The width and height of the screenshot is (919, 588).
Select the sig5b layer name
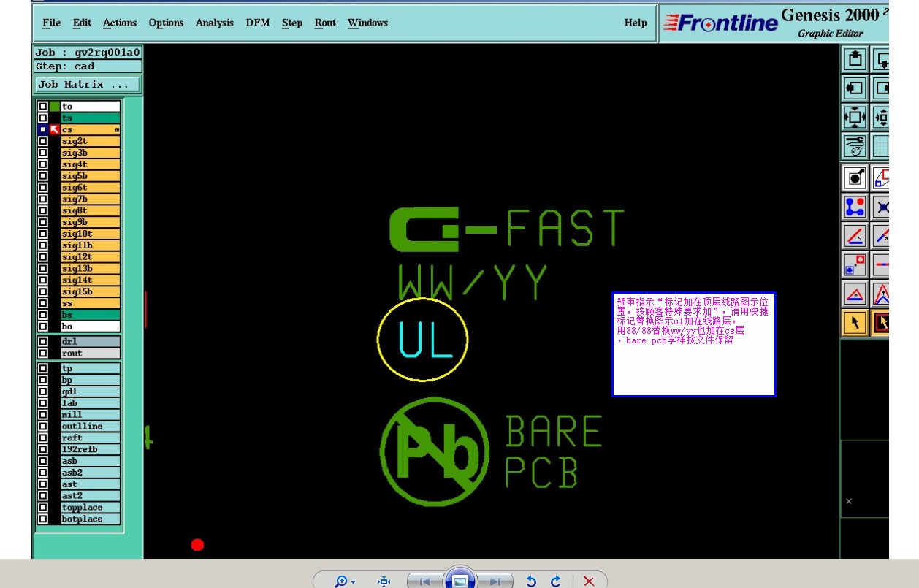(90, 176)
